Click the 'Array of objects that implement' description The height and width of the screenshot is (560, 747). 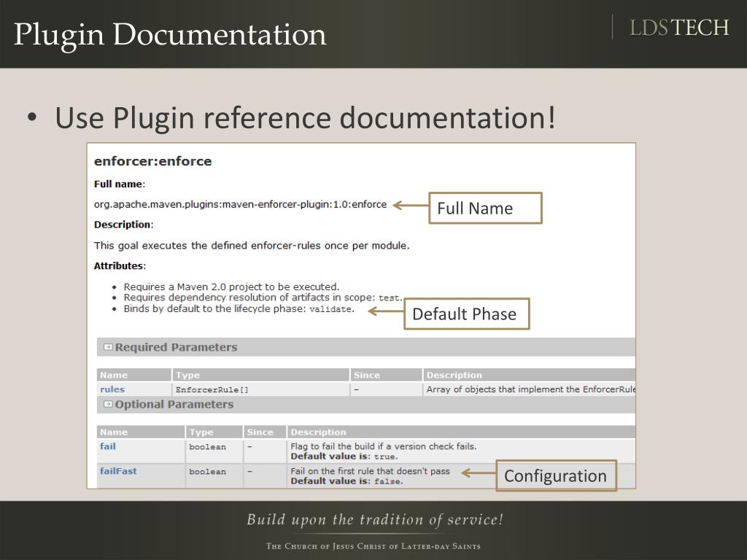(x=531, y=389)
